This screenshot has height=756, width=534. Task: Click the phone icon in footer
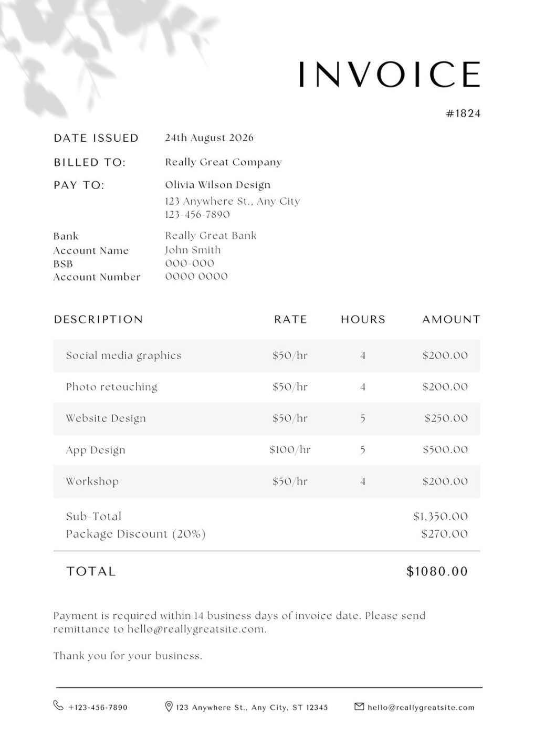(x=58, y=705)
